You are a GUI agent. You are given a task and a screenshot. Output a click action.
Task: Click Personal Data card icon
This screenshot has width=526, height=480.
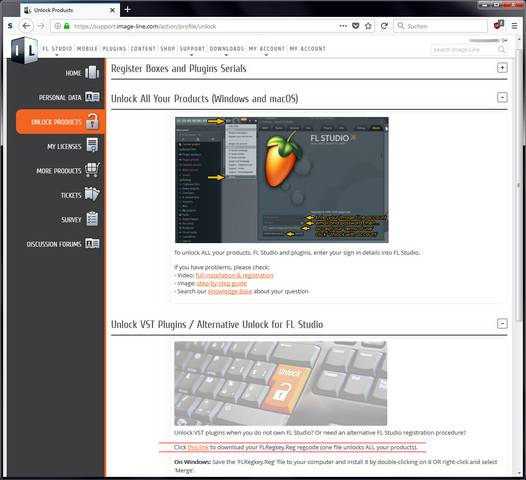(92, 97)
